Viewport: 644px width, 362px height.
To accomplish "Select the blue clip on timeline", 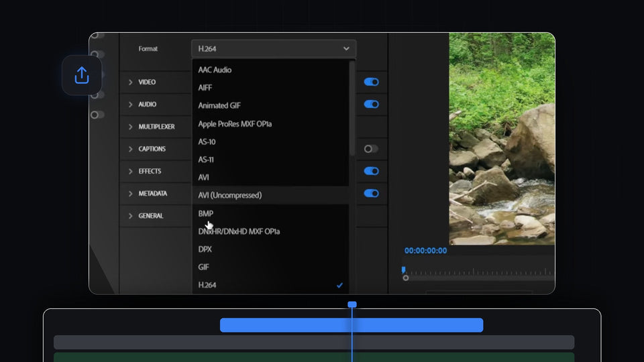I will [x=352, y=325].
